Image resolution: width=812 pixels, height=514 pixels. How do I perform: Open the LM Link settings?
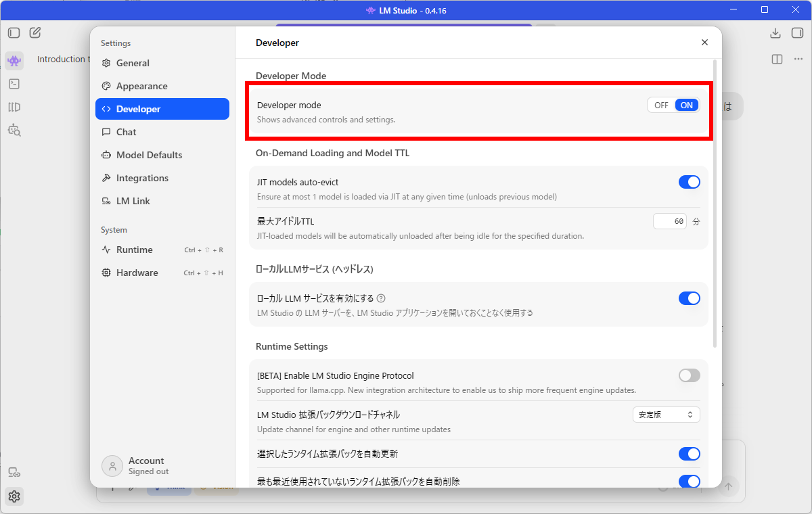(x=162, y=201)
